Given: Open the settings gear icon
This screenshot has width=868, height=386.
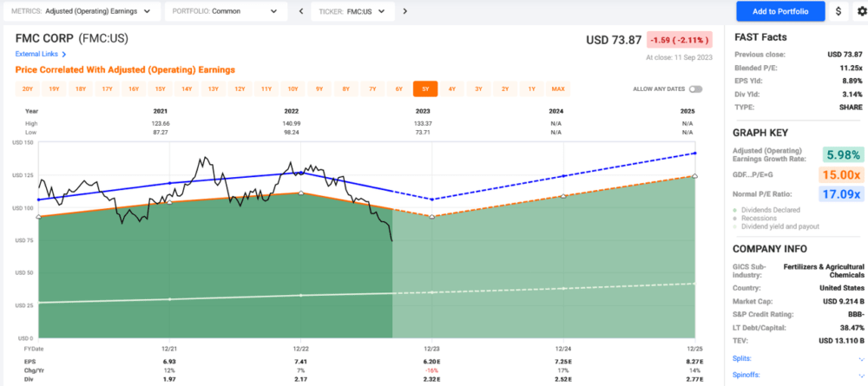Looking at the screenshot, I should click(861, 11).
